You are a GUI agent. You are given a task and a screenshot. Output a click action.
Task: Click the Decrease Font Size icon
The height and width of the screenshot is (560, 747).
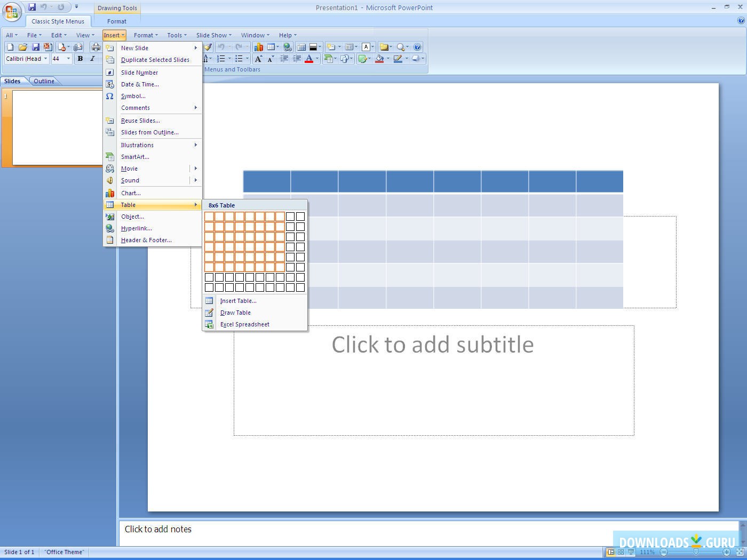click(271, 59)
